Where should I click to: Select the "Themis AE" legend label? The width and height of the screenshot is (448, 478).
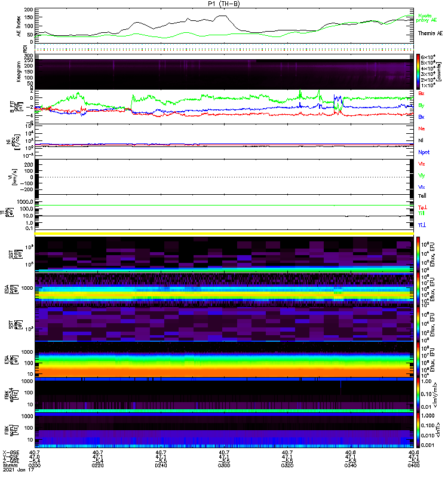(x=430, y=33)
